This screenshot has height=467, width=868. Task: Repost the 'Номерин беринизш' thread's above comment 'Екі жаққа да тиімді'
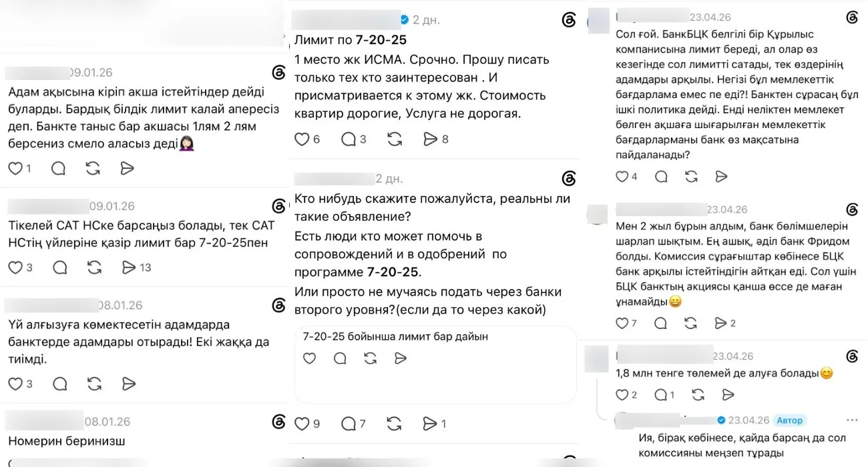coord(93,384)
